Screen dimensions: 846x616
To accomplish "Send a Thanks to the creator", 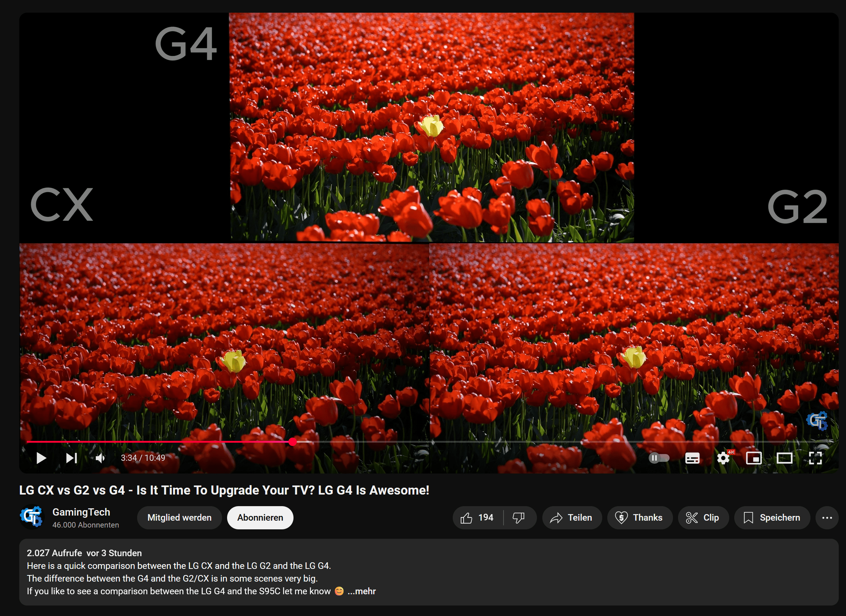I will [640, 517].
